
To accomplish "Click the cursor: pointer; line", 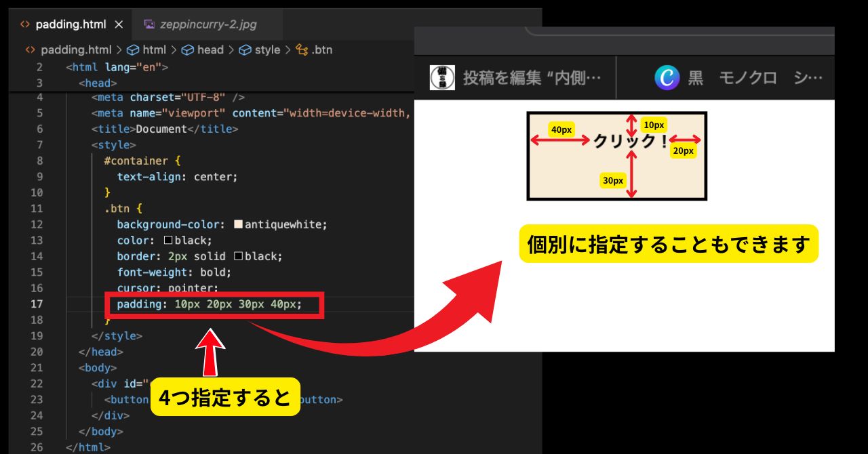I will [167, 288].
